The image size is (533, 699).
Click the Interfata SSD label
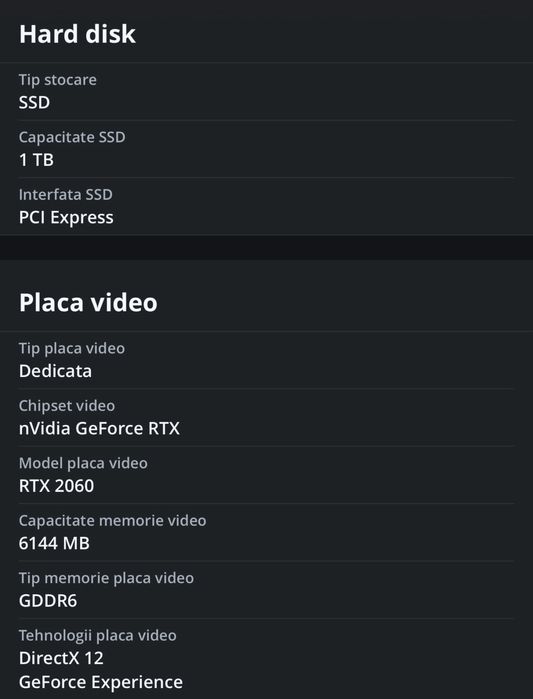point(66,195)
